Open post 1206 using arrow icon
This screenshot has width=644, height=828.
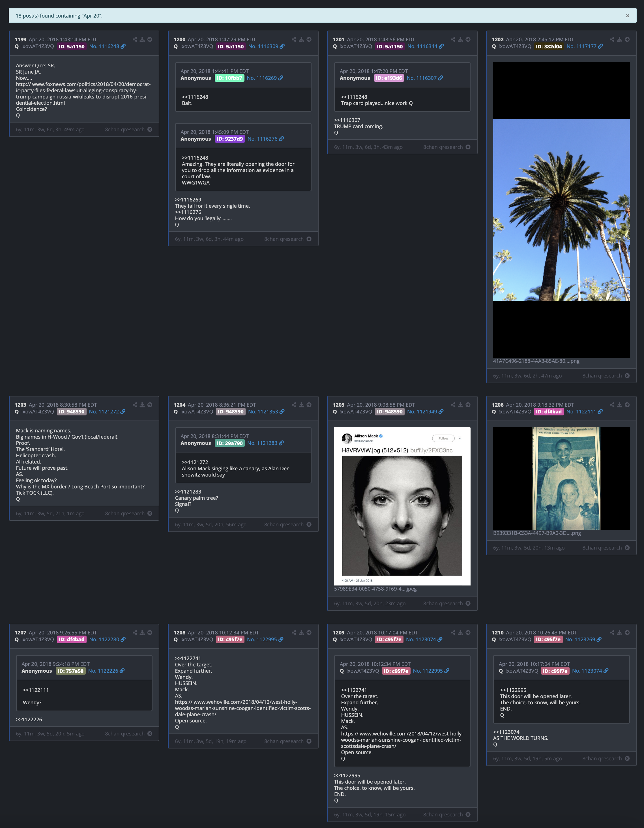[x=627, y=405]
